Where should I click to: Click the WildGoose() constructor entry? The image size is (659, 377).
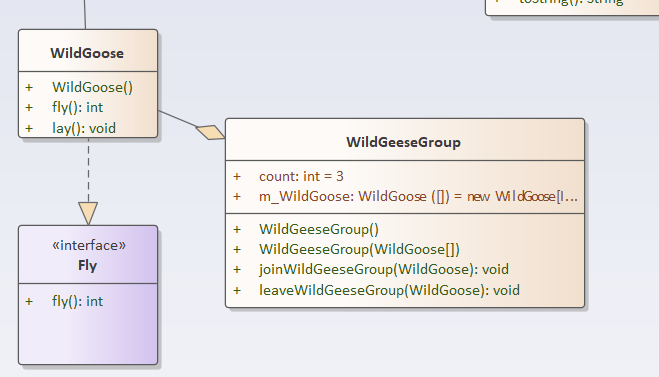click(x=92, y=87)
